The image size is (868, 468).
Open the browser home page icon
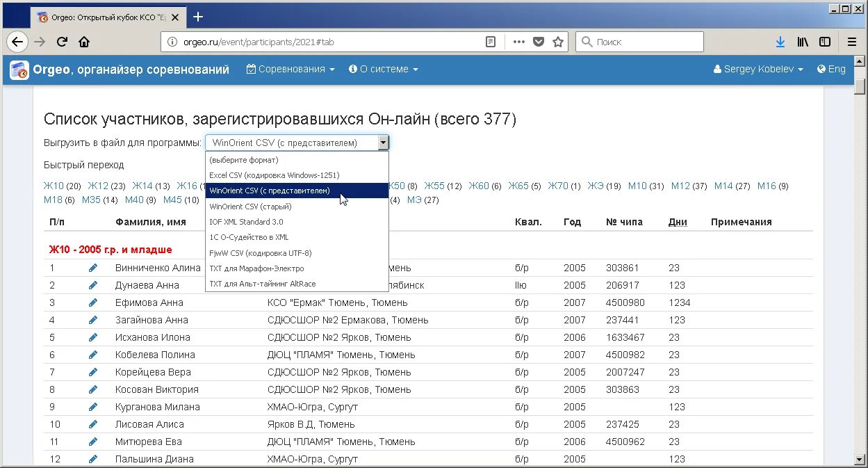pyautogui.click(x=84, y=42)
